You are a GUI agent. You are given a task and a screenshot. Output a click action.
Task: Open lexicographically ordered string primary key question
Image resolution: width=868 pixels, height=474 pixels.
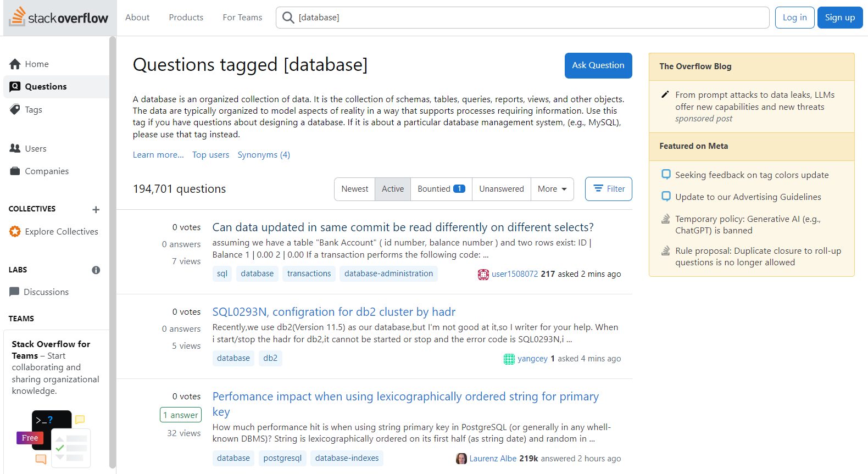[x=405, y=404]
